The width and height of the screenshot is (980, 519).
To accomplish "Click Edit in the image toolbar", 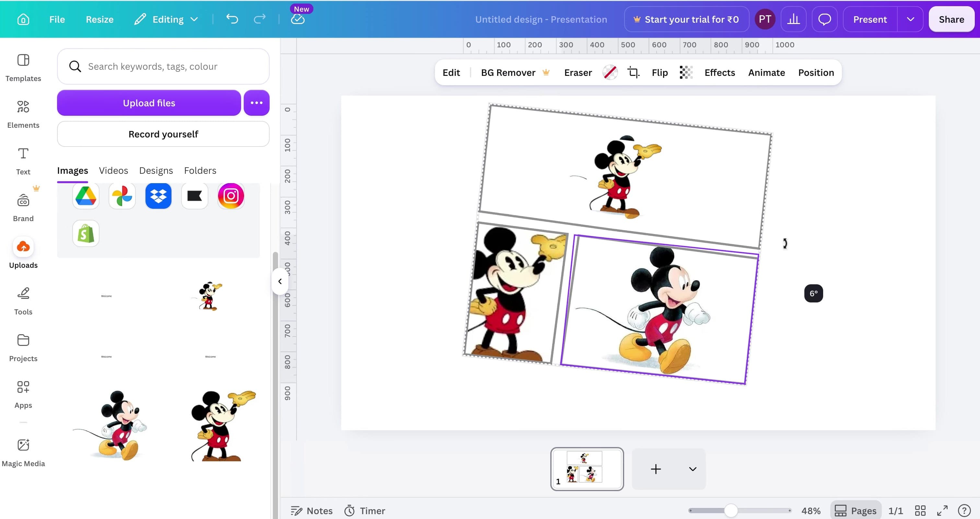I will tap(451, 72).
